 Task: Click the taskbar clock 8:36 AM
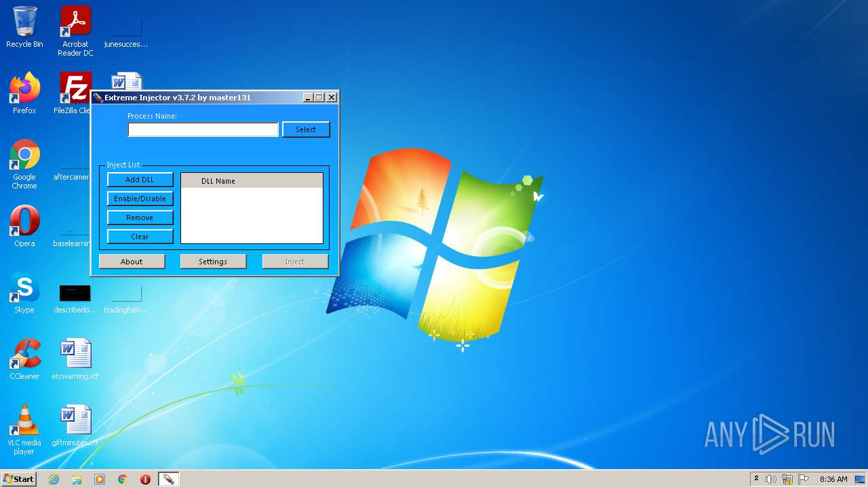[833, 479]
